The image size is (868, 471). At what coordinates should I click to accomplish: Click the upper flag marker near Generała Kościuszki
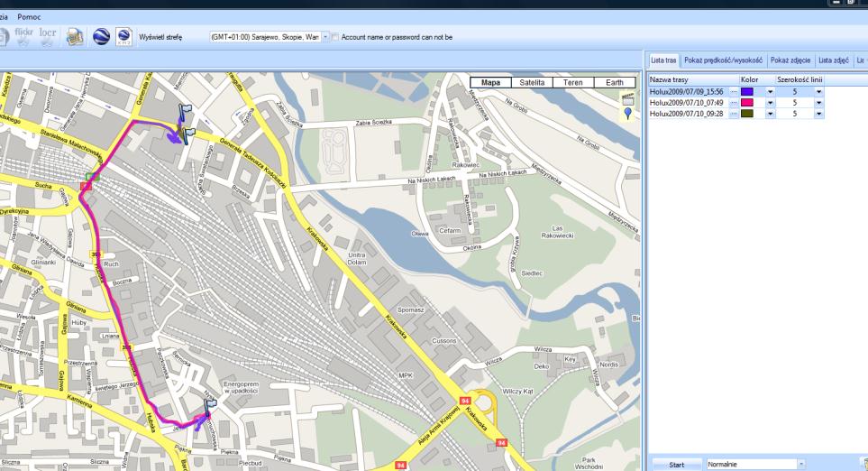[x=185, y=112]
